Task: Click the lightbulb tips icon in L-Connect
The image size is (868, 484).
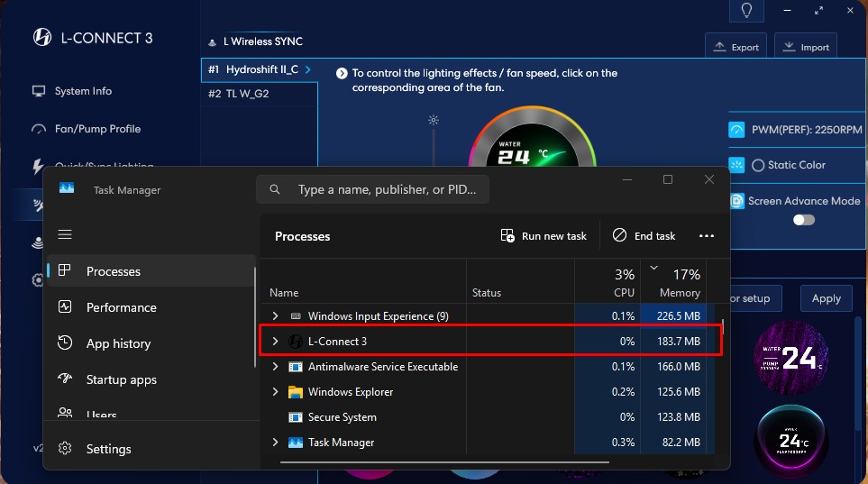Action: (746, 11)
